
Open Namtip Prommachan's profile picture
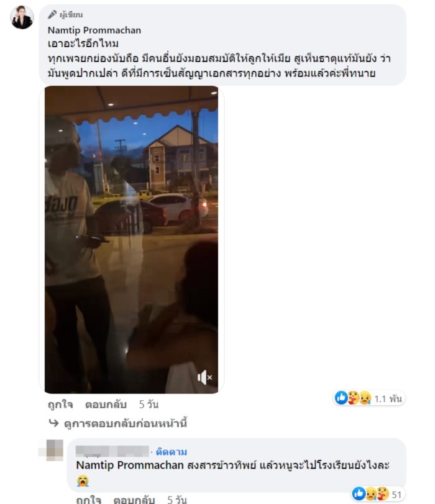point(22,17)
